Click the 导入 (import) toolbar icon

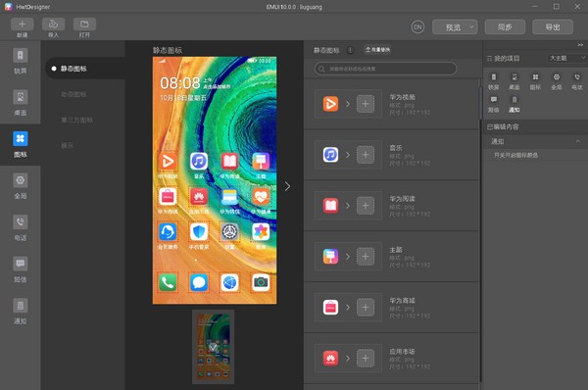[53, 24]
